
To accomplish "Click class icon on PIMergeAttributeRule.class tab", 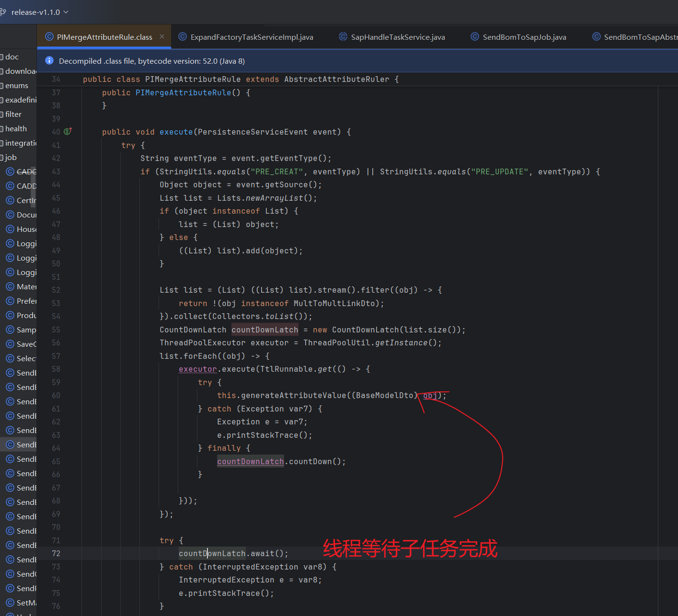I will (x=49, y=37).
